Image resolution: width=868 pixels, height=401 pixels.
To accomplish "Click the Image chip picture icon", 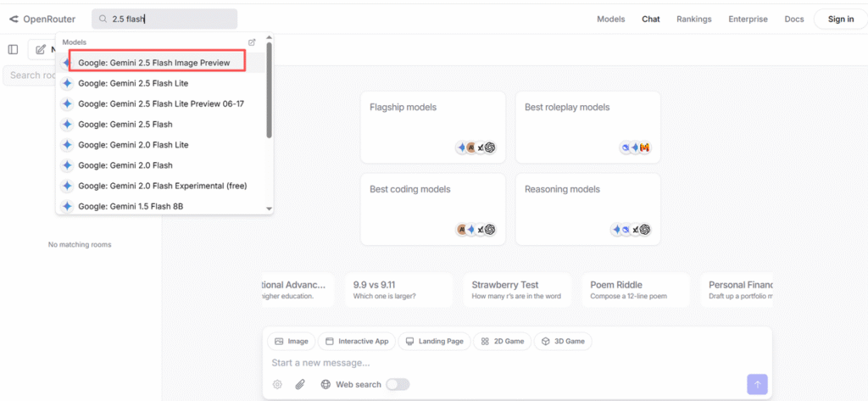I will 279,341.
